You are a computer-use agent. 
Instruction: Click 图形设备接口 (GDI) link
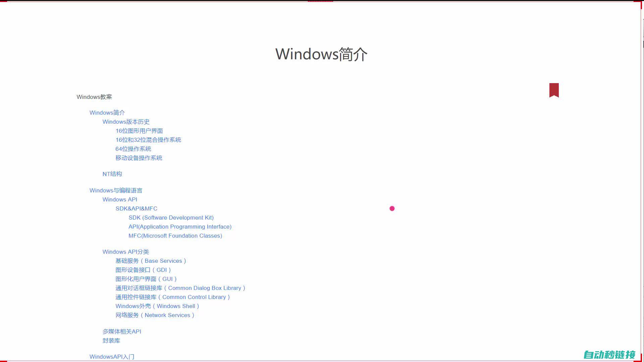pyautogui.click(x=143, y=270)
